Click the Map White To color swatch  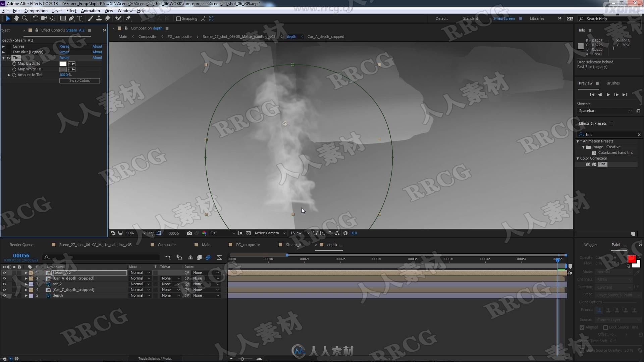(x=63, y=69)
